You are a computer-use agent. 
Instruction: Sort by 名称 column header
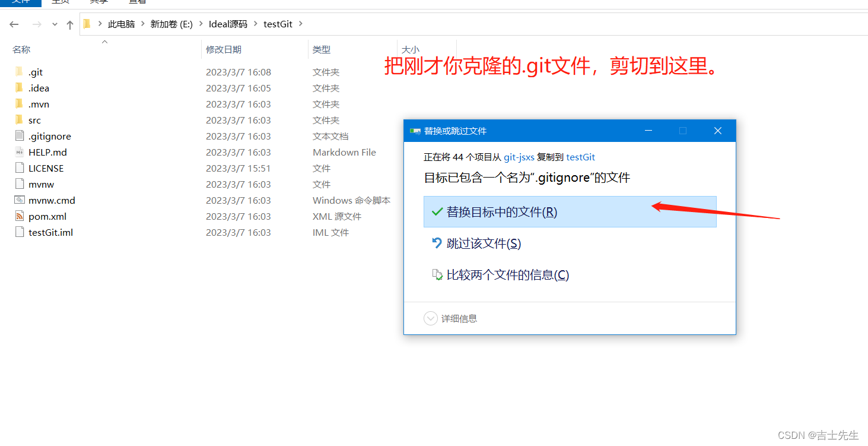pos(21,50)
